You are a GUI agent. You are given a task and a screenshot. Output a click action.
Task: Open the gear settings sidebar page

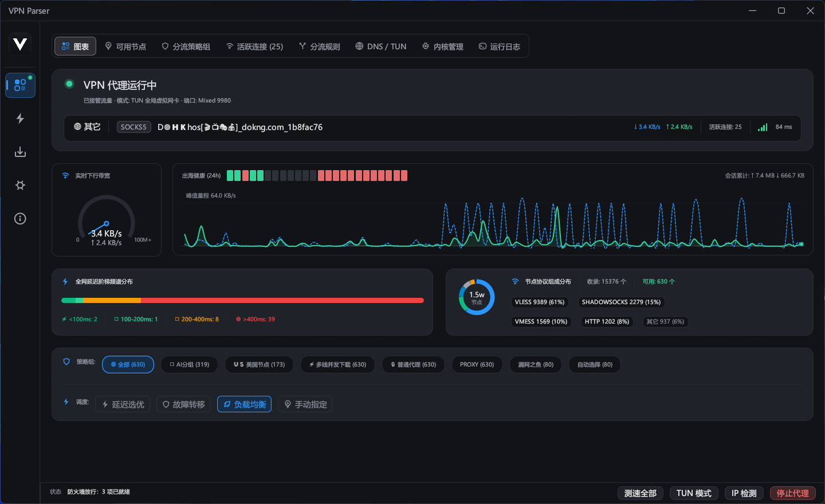[20, 185]
